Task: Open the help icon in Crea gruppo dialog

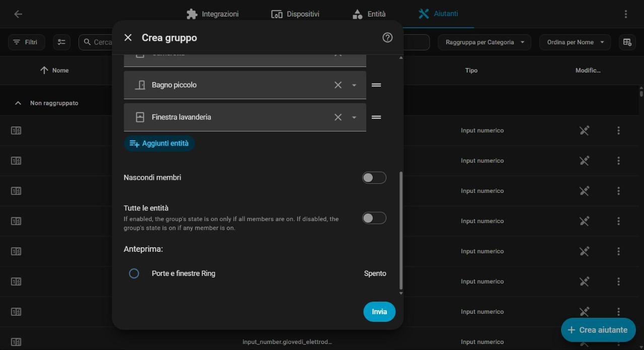Action: (387, 37)
